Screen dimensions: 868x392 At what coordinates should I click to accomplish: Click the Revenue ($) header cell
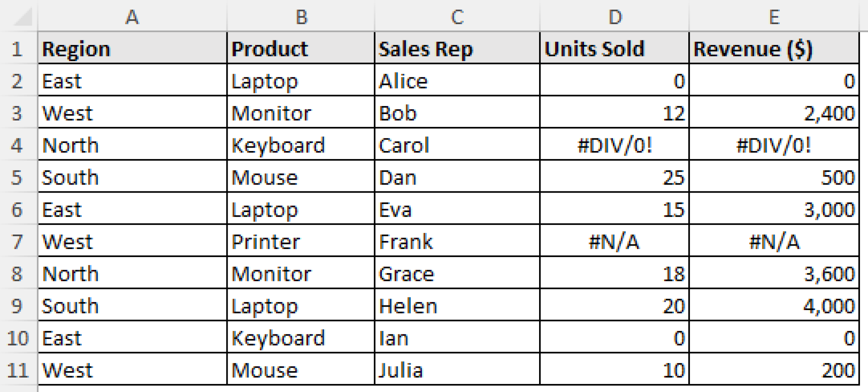click(x=776, y=49)
